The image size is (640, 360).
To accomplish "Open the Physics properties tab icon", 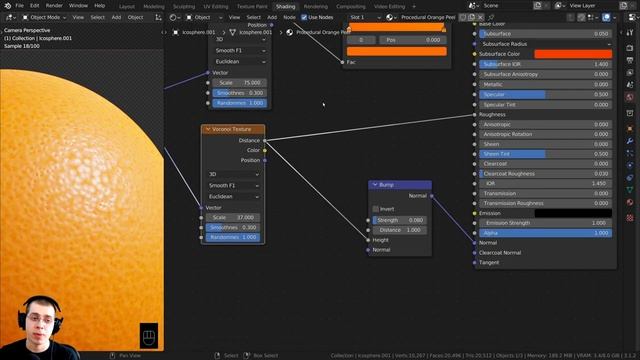I will click(630, 165).
